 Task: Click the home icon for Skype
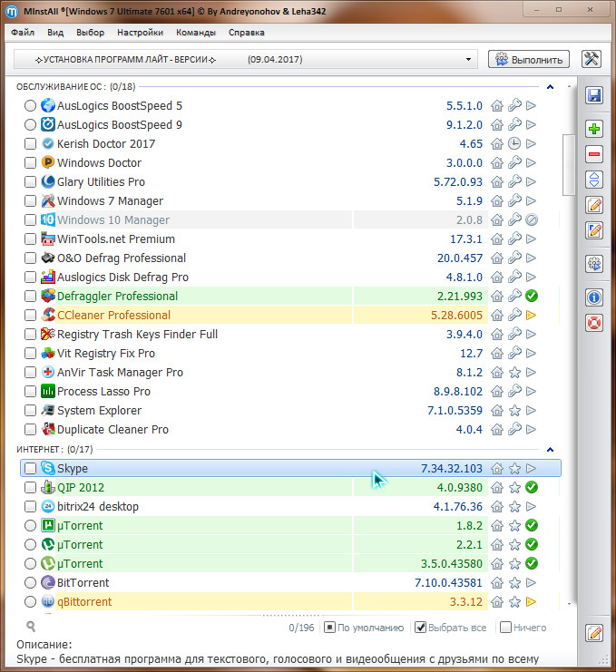tap(497, 469)
